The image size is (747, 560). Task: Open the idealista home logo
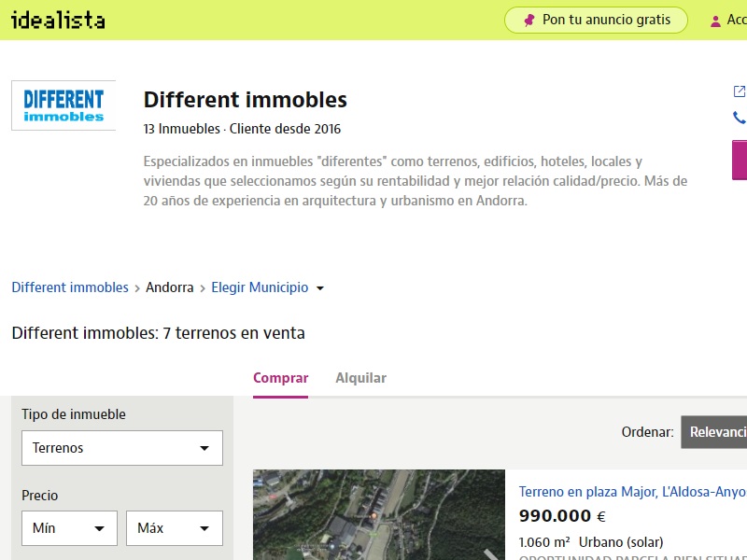[58, 20]
